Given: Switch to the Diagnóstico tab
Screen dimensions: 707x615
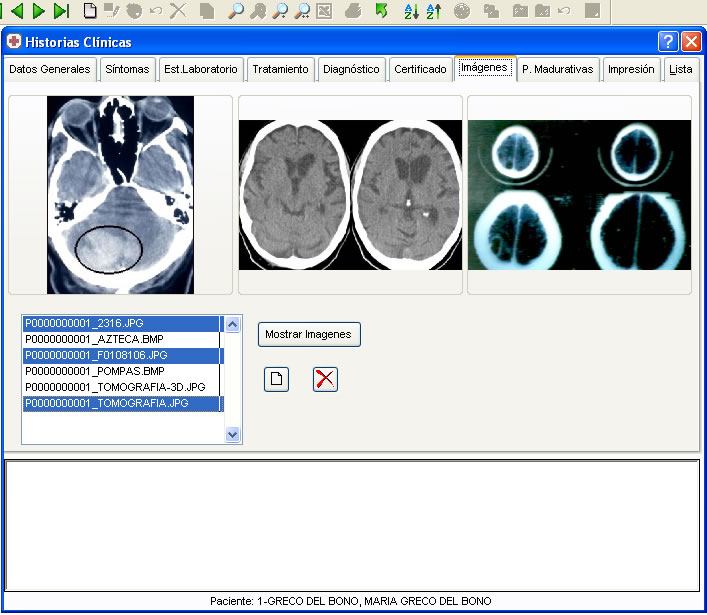Looking at the screenshot, I should pyautogui.click(x=351, y=70).
